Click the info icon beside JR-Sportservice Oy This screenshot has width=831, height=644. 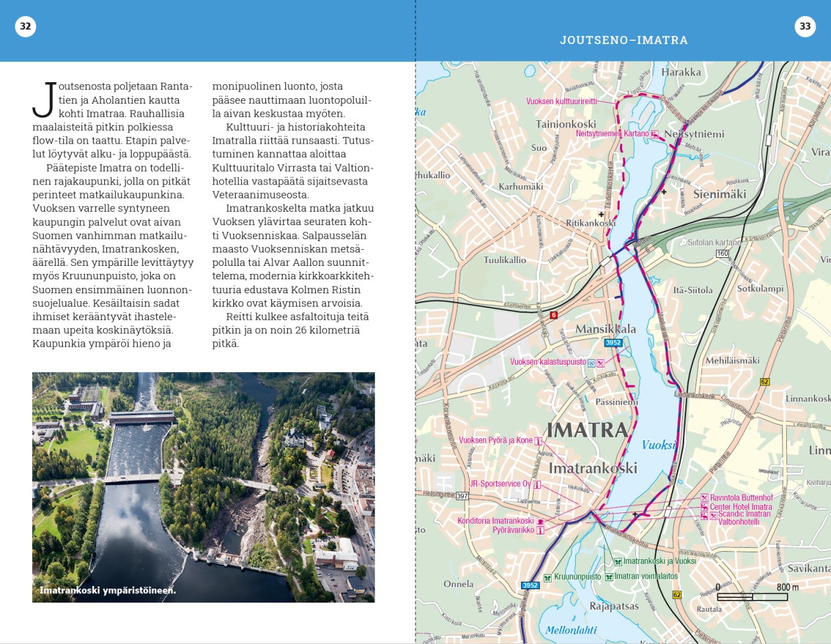click(x=537, y=484)
